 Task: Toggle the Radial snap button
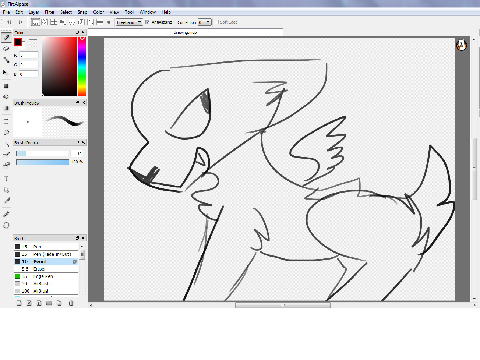pos(72,22)
